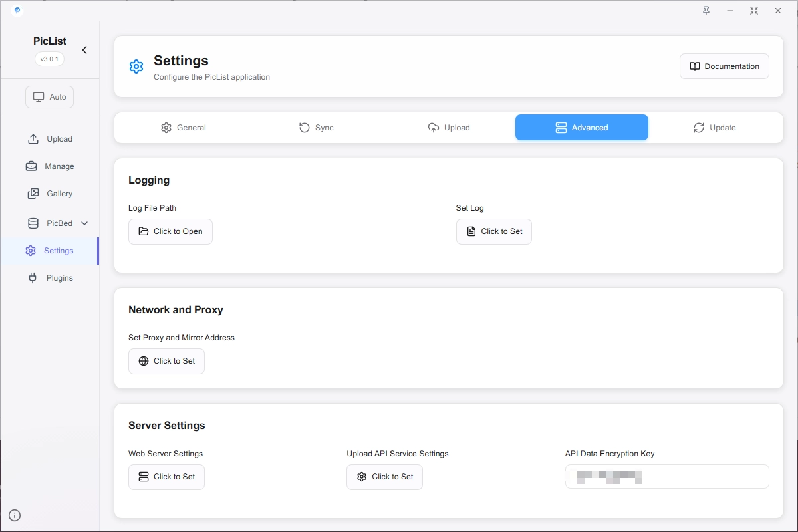Collapse the sidebar with the left chevron
The height and width of the screenshot is (532, 798).
pos(84,50)
